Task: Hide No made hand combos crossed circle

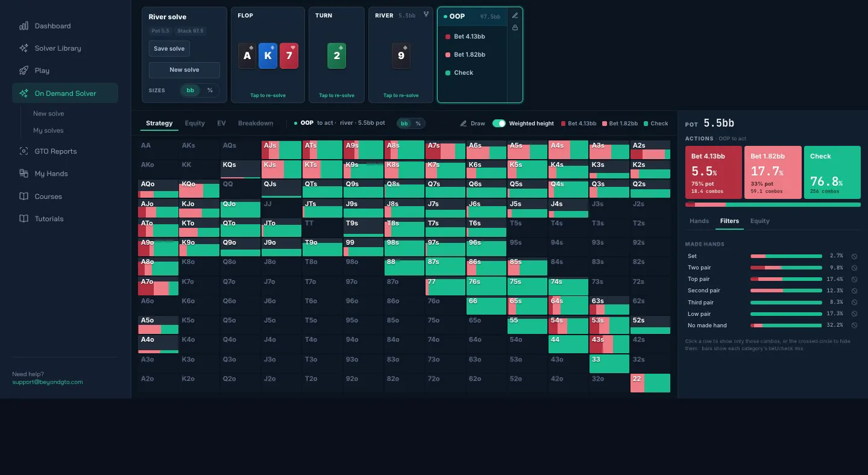Action: tap(854, 326)
